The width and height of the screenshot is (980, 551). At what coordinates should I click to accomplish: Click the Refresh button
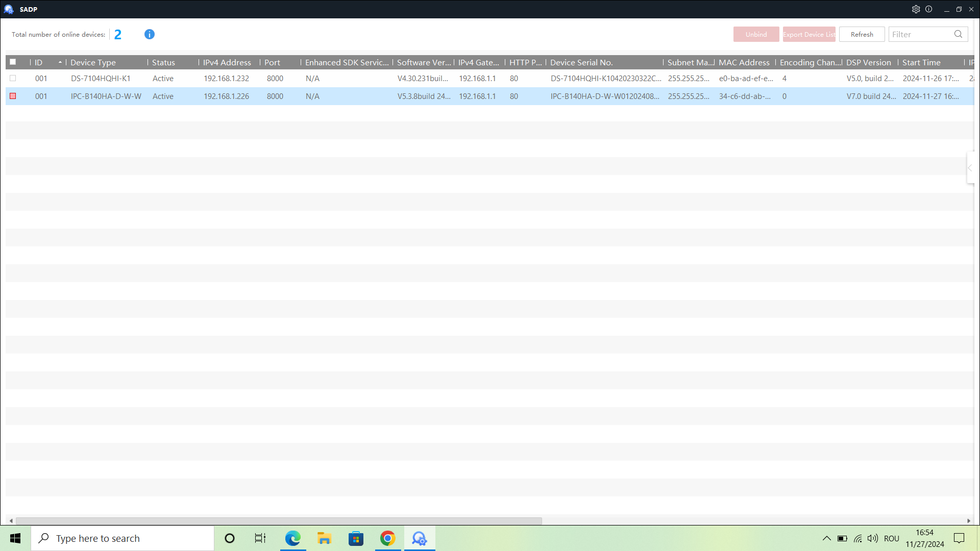click(x=862, y=34)
